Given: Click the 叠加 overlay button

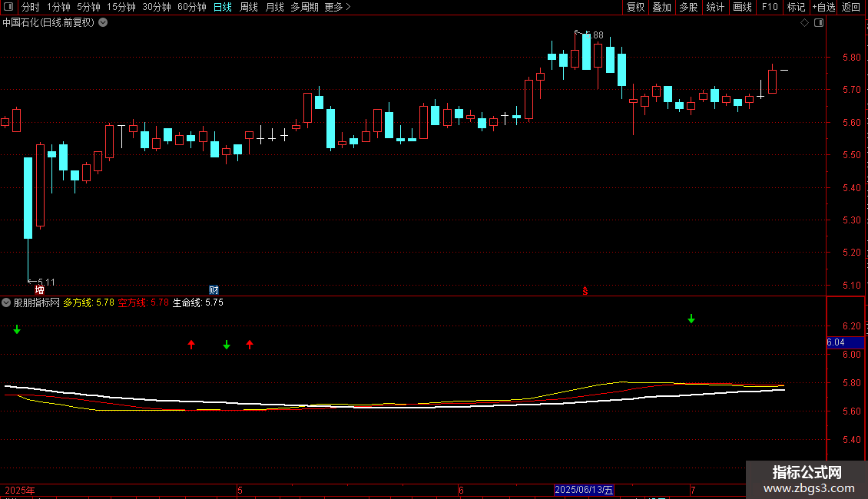Looking at the screenshot, I should (x=662, y=7).
